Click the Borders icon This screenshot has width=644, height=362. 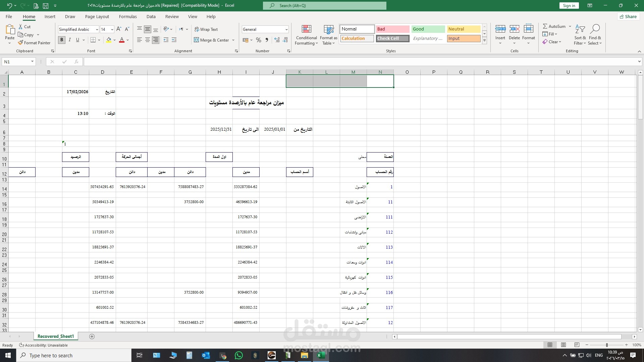pos(93,40)
